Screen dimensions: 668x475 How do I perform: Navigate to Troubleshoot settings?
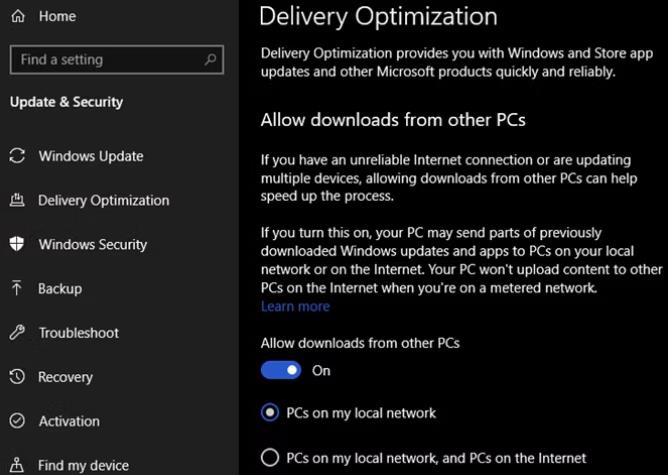[78, 333]
